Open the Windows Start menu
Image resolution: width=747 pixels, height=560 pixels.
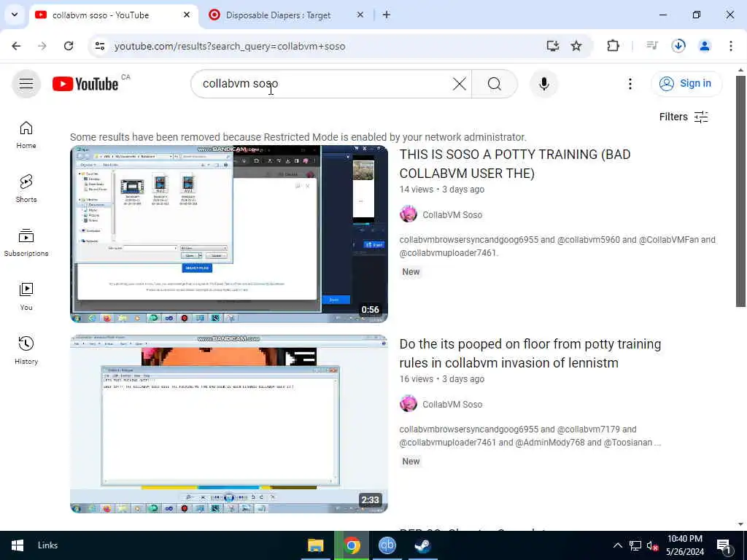pyautogui.click(x=18, y=545)
